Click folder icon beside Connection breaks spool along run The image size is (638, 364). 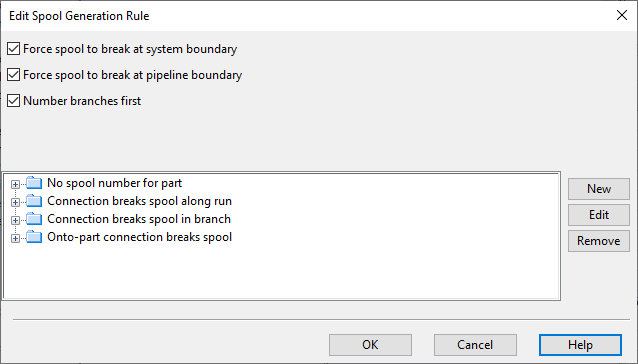point(34,201)
